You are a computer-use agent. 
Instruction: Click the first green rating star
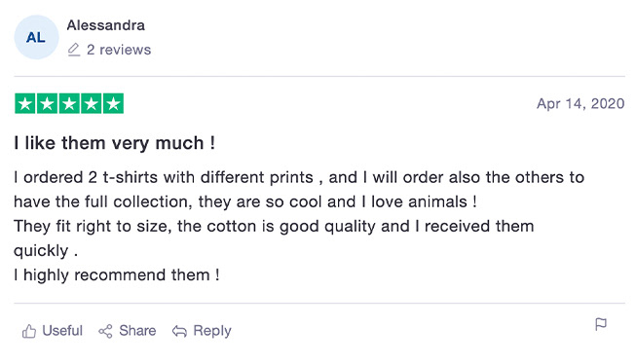[x=25, y=104]
